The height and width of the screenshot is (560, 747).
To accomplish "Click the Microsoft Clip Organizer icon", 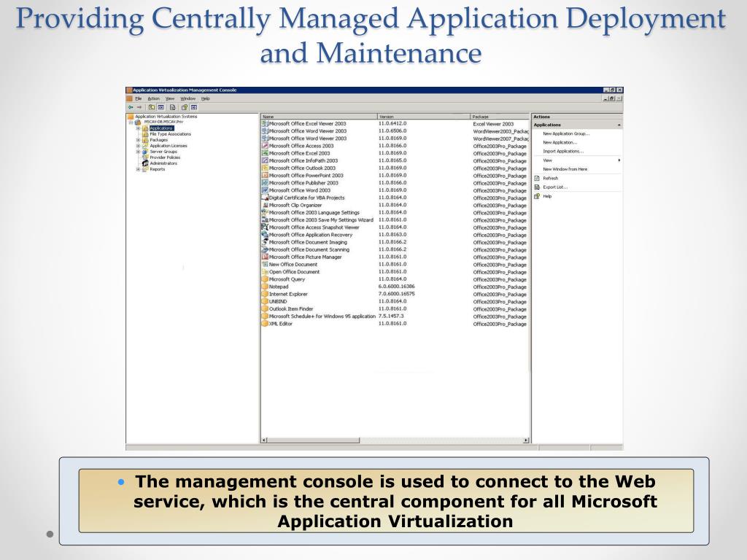I will pyautogui.click(x=265, y=205).
